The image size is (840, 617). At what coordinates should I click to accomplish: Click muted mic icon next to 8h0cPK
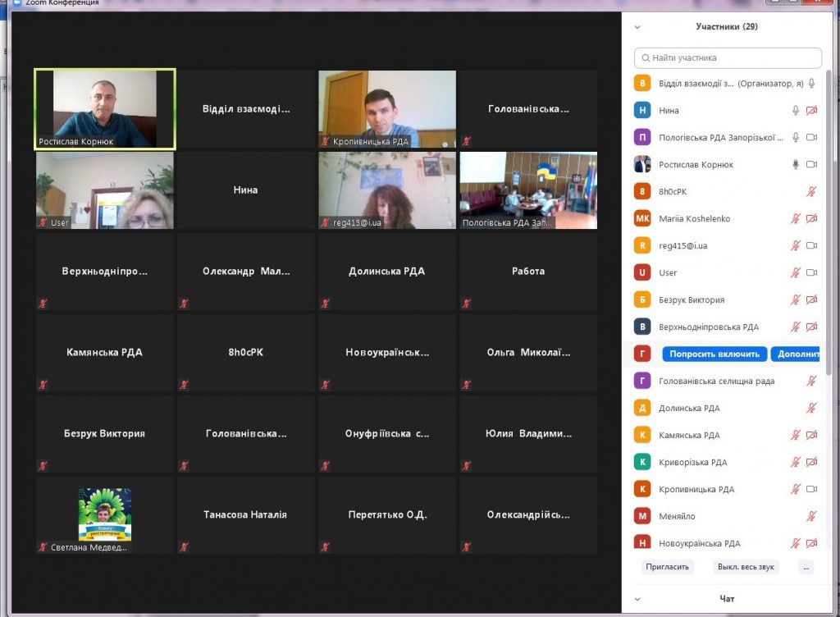coord(811,191)
